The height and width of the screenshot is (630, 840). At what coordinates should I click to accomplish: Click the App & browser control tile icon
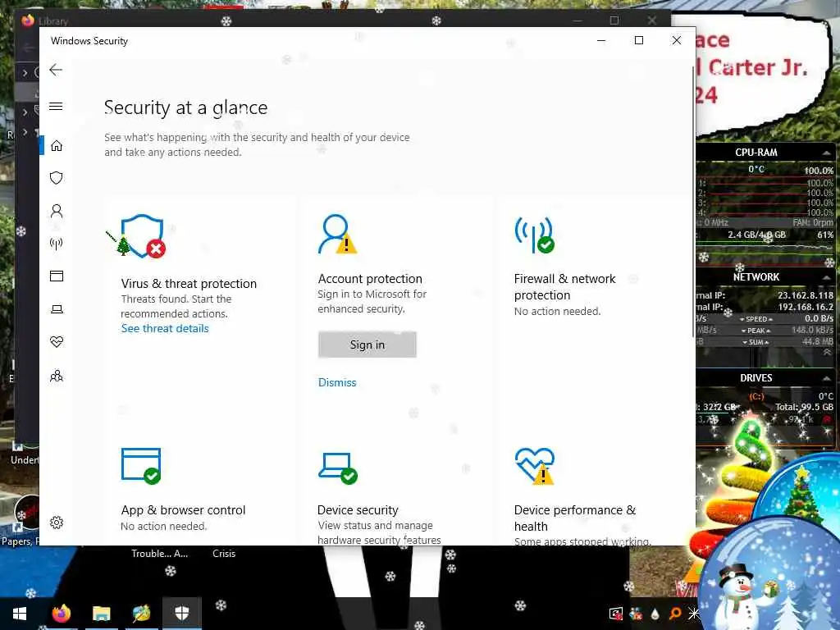(141, 466)
